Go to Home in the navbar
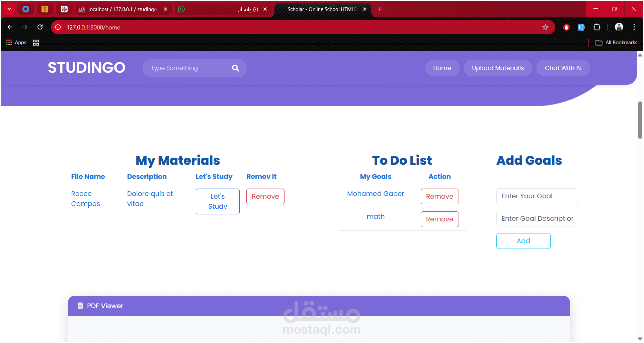Screen dimensions: 644x343 point(442,68)
